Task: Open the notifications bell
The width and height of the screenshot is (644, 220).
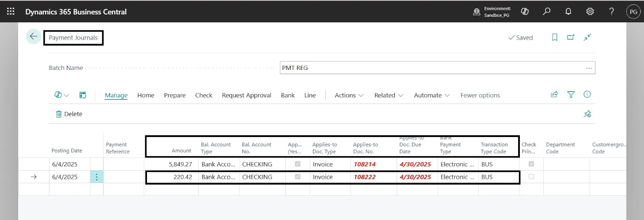Action: tap(568, 12)
